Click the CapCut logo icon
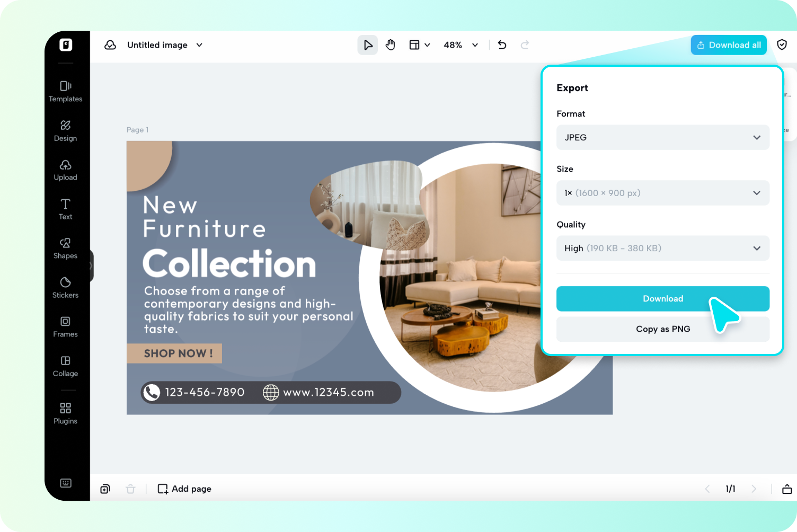This screenshot has width=797, height=532. [x=66, y=45]
